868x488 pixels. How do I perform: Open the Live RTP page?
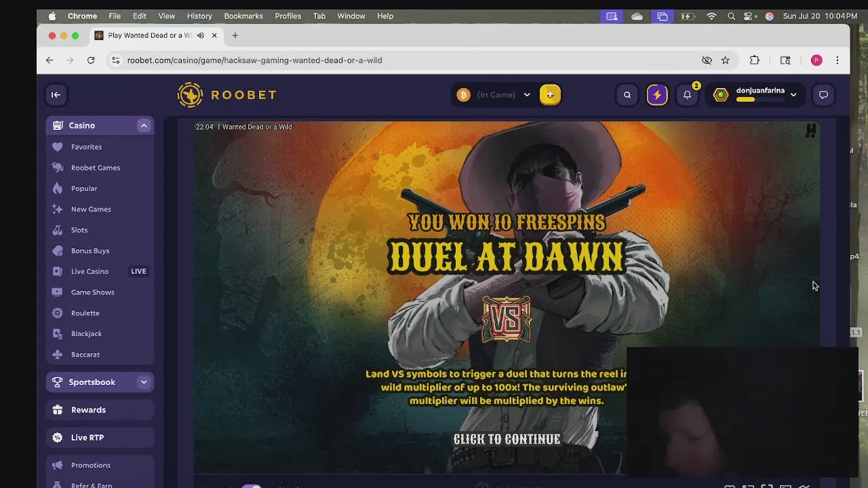[100, 438]
